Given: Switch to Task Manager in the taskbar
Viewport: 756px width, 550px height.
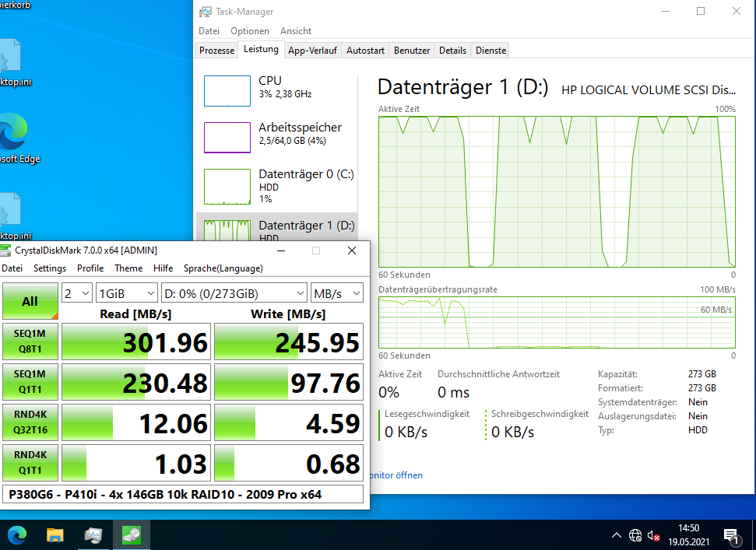Looking at the screenshot, I should (93, 535).
